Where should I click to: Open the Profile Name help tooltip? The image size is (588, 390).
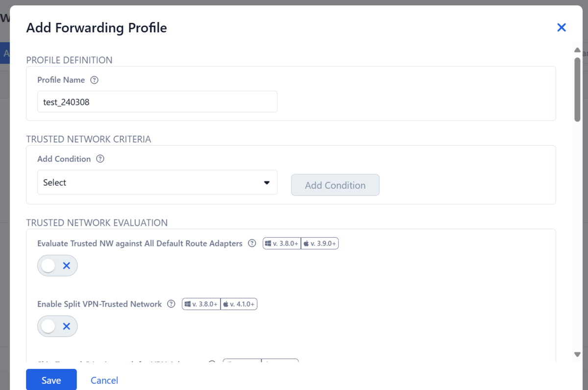pos(94,80)
